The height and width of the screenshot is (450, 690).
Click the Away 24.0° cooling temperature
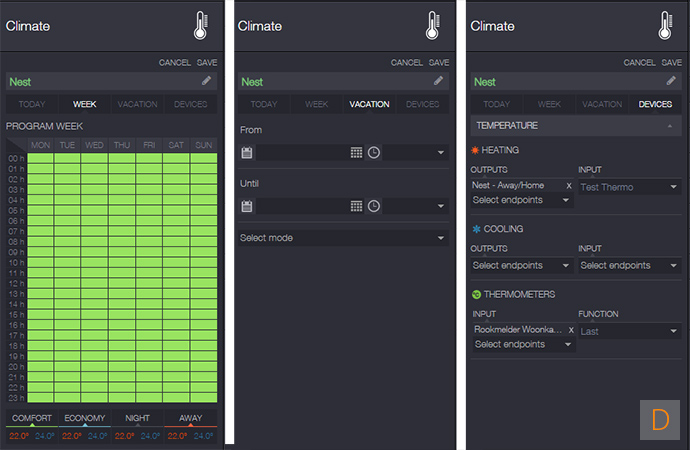(203, 436)
